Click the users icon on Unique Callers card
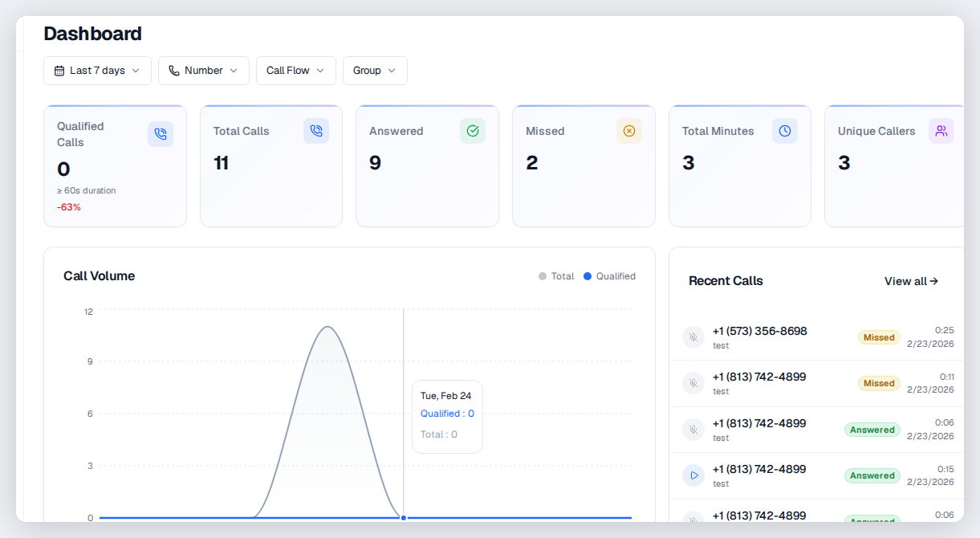 coord(941,130)
